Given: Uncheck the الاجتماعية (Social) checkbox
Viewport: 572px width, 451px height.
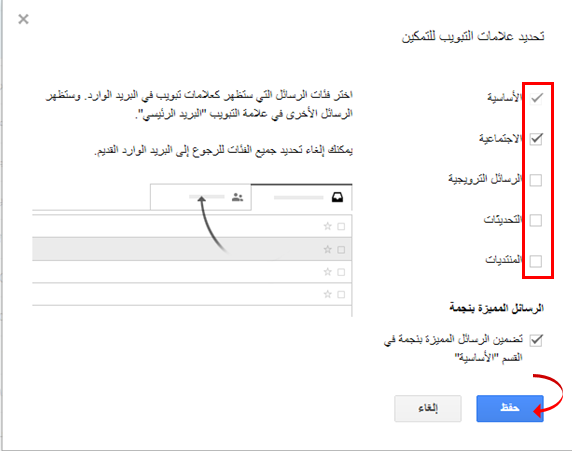Looking at the screenshot, I should click(x=536, y=139).
